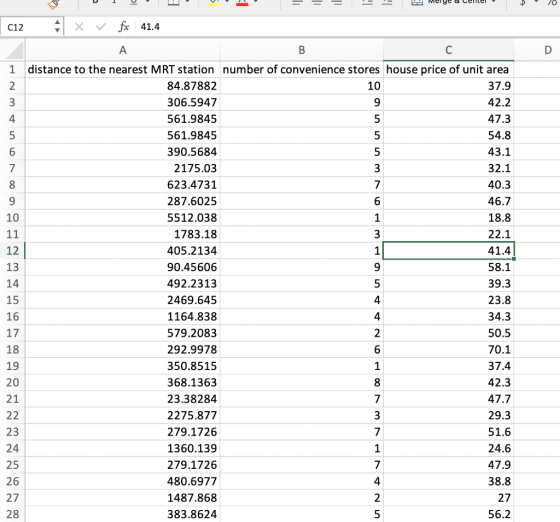Click the cancel entry X icon
Viewport: 560px width, 522px height.
click(79, 27)
